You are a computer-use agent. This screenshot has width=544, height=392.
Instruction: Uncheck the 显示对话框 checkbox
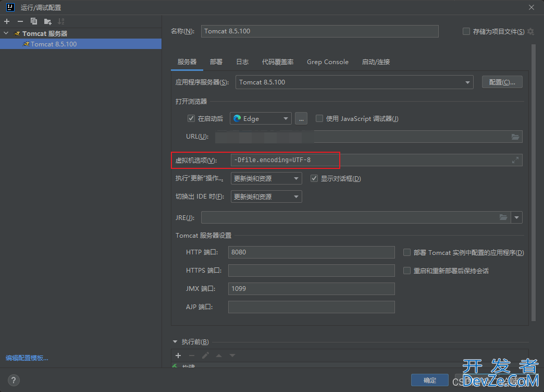314,178
